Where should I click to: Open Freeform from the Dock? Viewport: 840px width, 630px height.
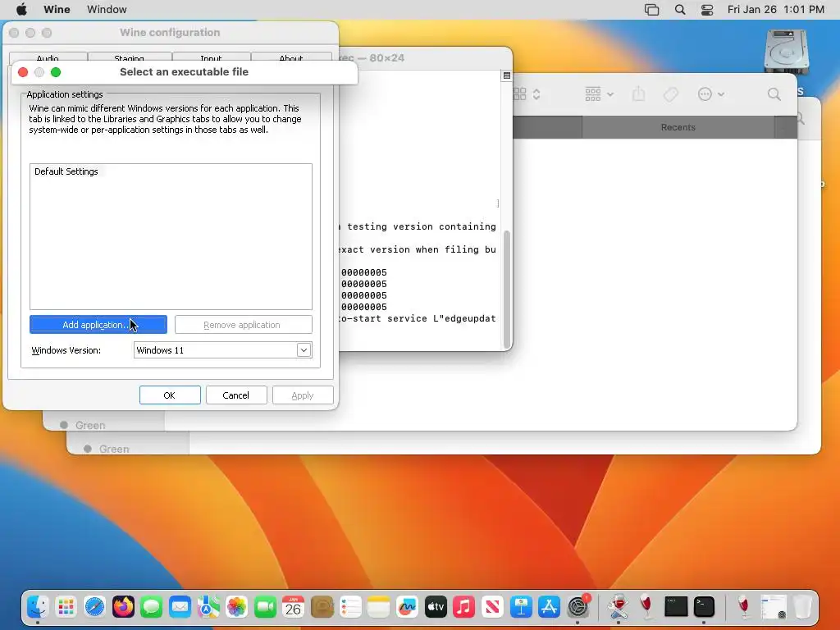[407, 607]
